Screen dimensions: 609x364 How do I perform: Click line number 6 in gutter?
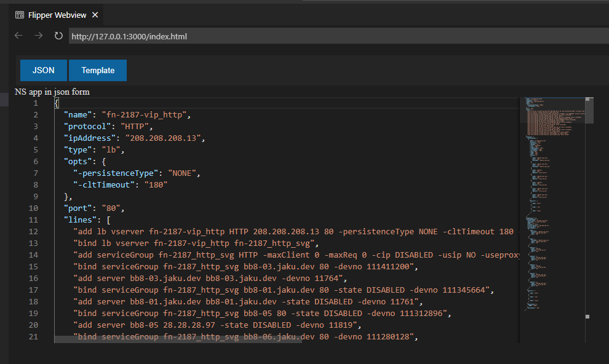pos(36,162)
